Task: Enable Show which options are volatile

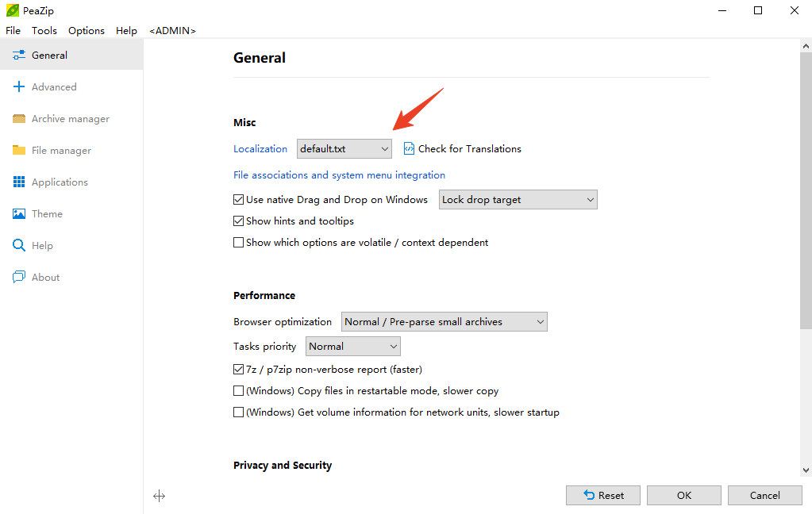Action: (238, 242)
